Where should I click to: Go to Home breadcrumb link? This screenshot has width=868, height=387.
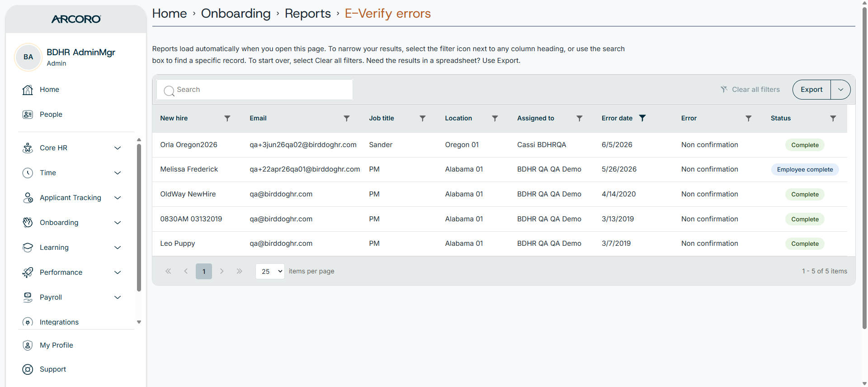[170, 14]
